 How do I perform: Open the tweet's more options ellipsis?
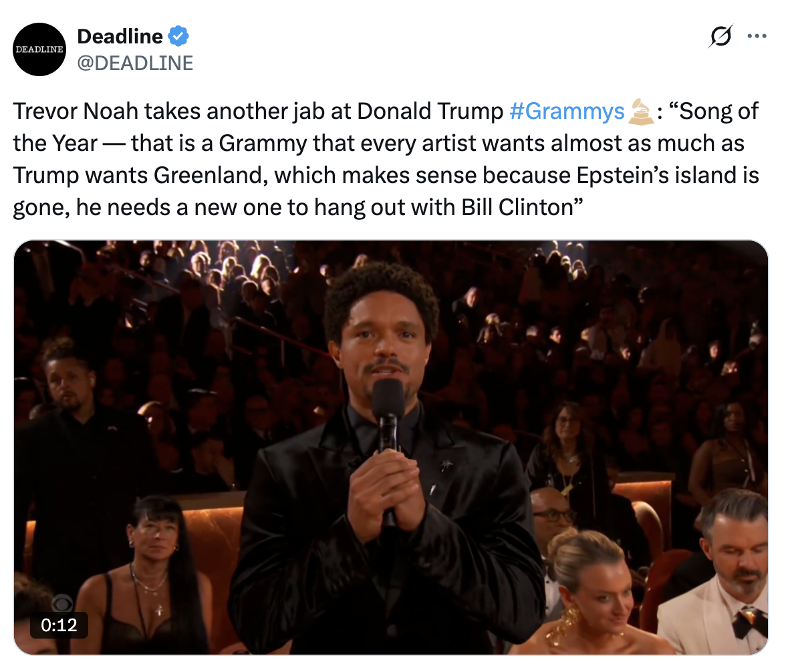757,37
